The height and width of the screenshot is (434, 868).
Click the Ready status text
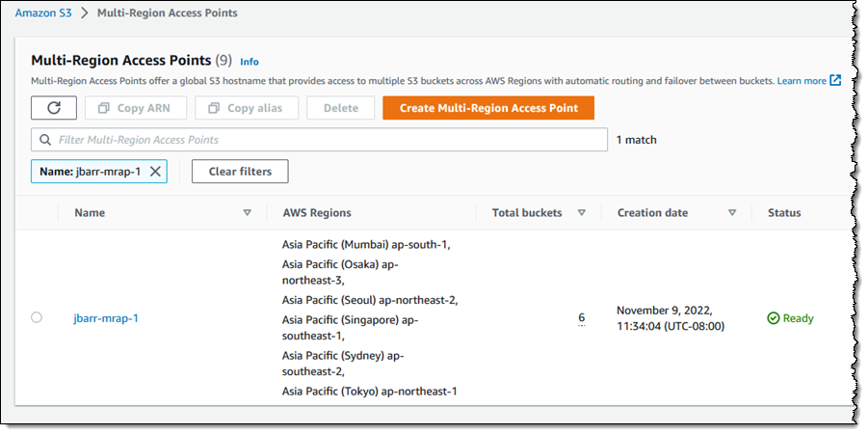pyautogui.click(x=798, y=318)
